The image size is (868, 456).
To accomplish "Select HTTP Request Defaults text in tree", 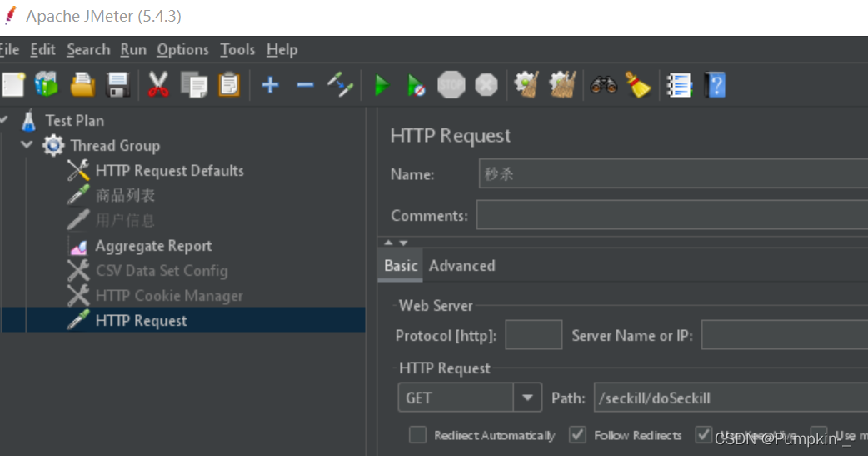I will (169, 171).
